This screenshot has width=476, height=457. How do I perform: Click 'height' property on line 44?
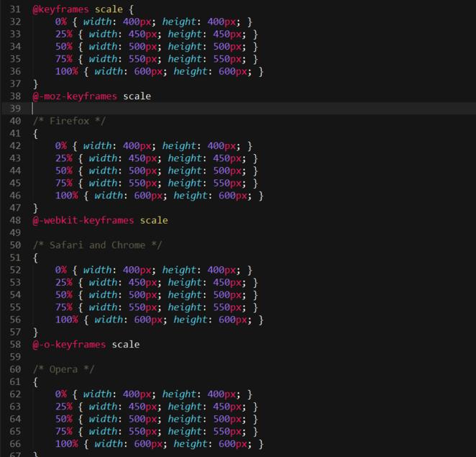point(185,171)
